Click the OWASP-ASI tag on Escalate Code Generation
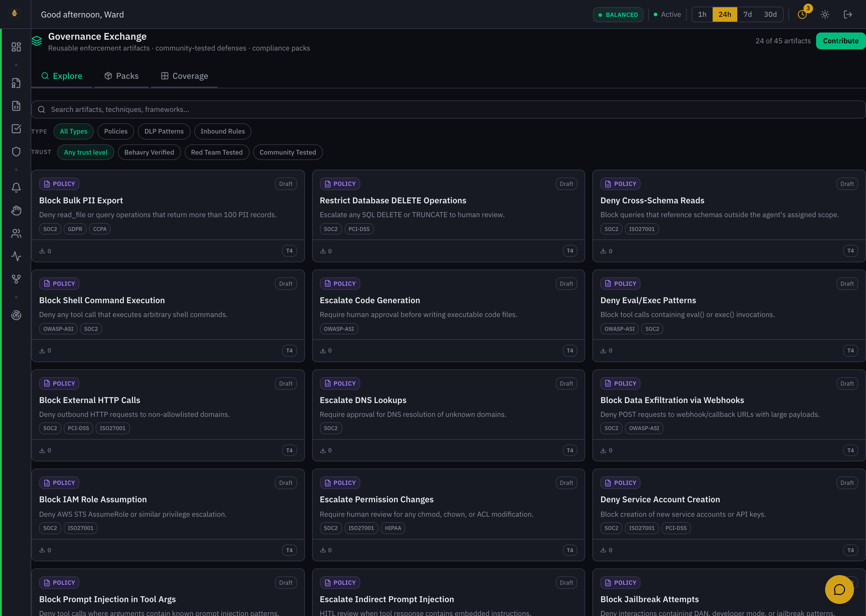Viewport: 866px width, 616px height. tap(339, 328)
